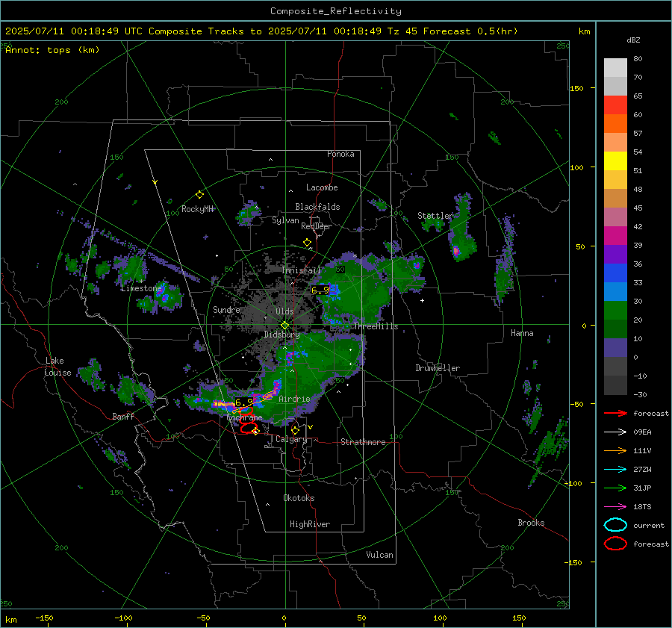Image resolution: width=672 pixels, height=628 pixels.
Task: Click the Lacombe city label
Action: coord(322,187)
